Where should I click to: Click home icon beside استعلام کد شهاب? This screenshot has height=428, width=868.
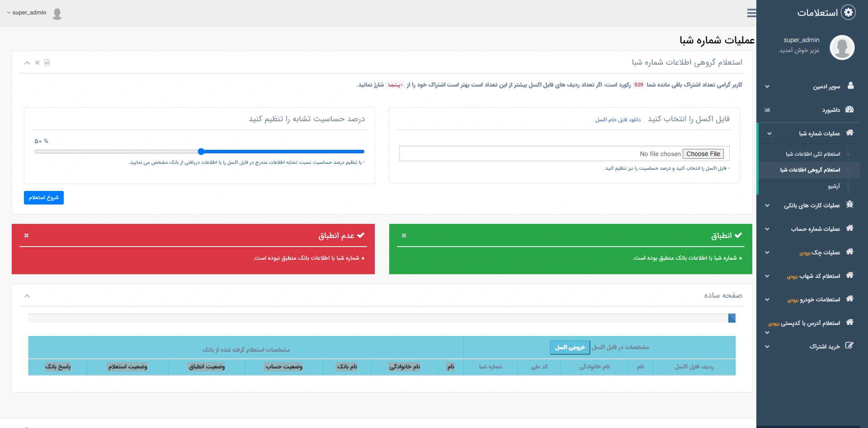coord(850,275)
